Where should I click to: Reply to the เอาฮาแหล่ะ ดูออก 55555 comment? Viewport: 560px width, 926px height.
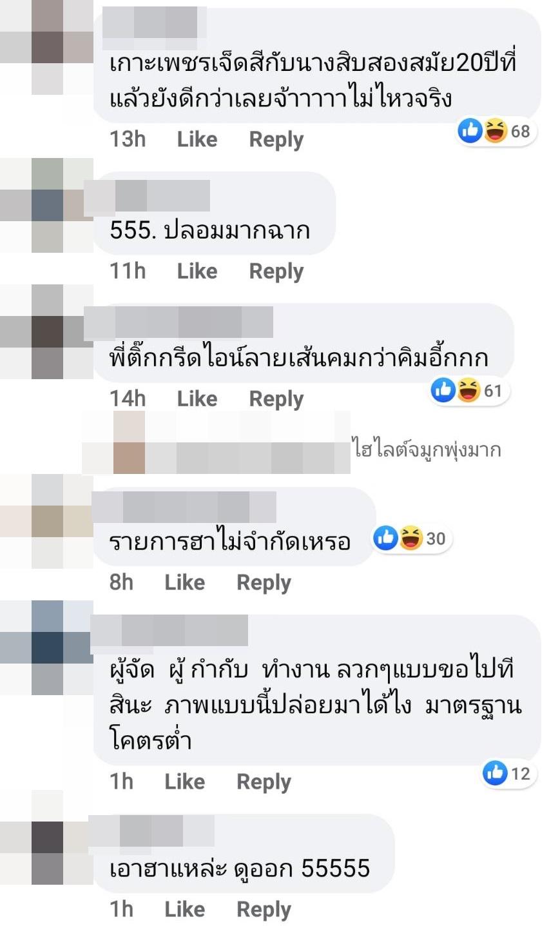[x=264, y=910]
